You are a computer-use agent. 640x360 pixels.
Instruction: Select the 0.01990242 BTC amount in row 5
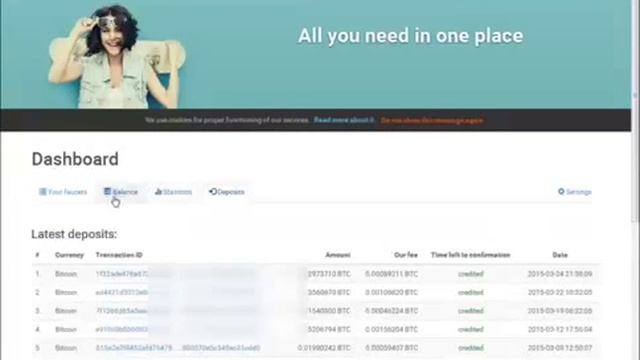click(324, 348)
